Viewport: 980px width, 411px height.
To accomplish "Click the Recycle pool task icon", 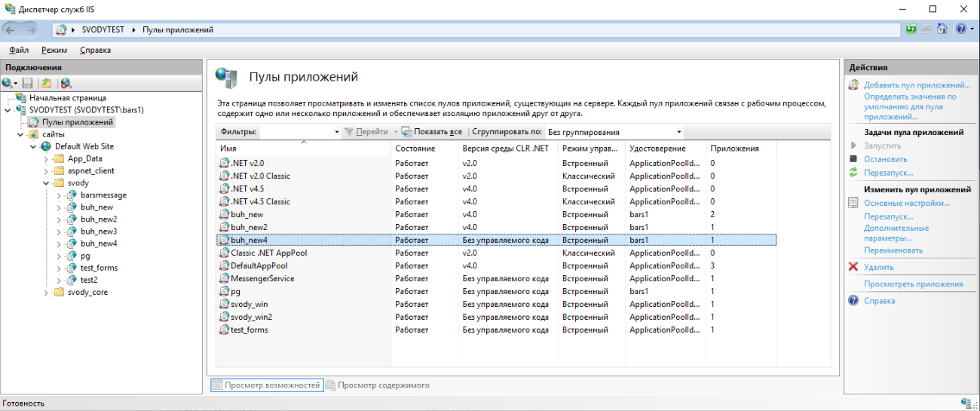I will tap(853, 173).
